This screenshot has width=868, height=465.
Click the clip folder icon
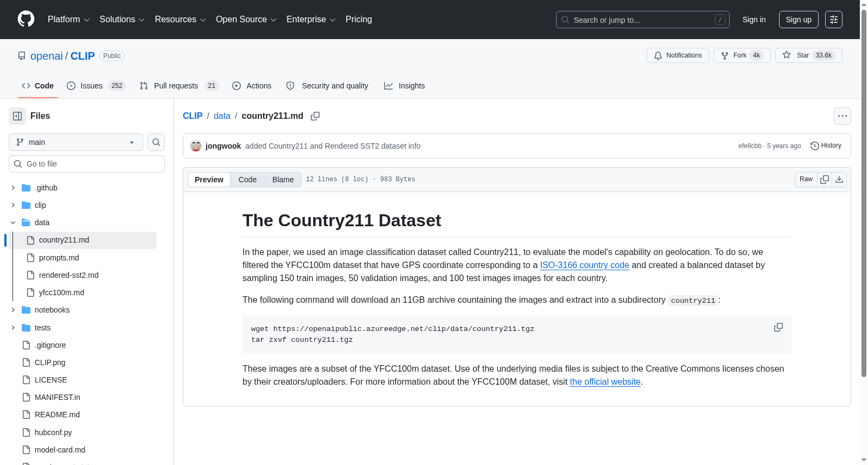click(x=26, y=205)
